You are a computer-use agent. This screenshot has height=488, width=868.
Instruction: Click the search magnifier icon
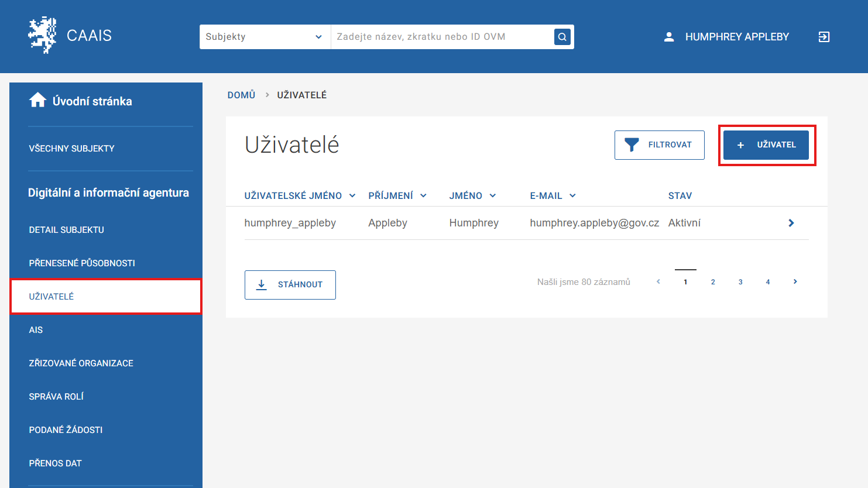coord(562,37)
